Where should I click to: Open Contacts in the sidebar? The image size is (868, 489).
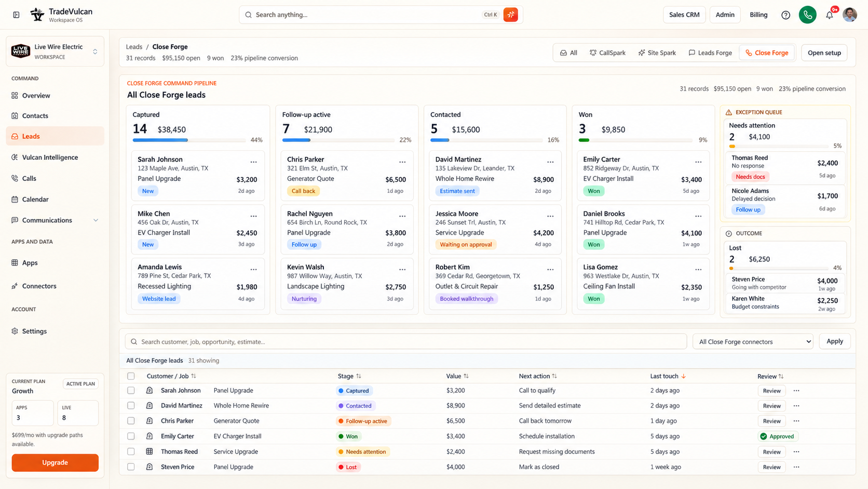[55, 116]
